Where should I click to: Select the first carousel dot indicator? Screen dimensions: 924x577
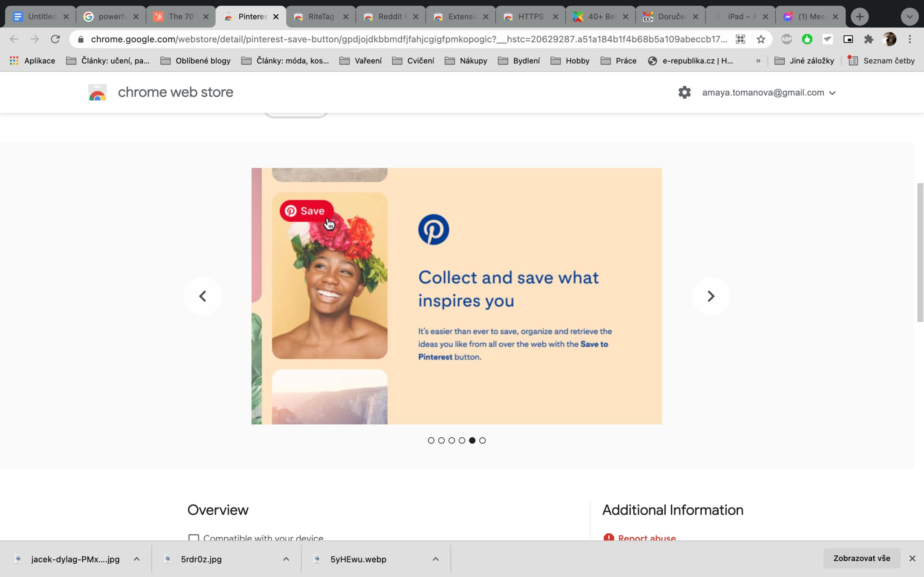pos(431,440)
